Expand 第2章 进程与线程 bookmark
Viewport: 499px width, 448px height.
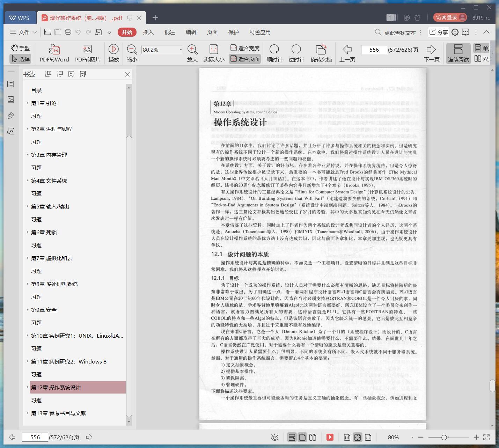pos(28,129)
